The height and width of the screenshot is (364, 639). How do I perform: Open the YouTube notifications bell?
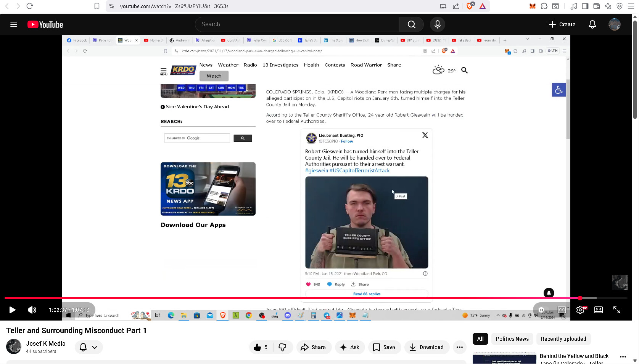(x=592, y=24)
